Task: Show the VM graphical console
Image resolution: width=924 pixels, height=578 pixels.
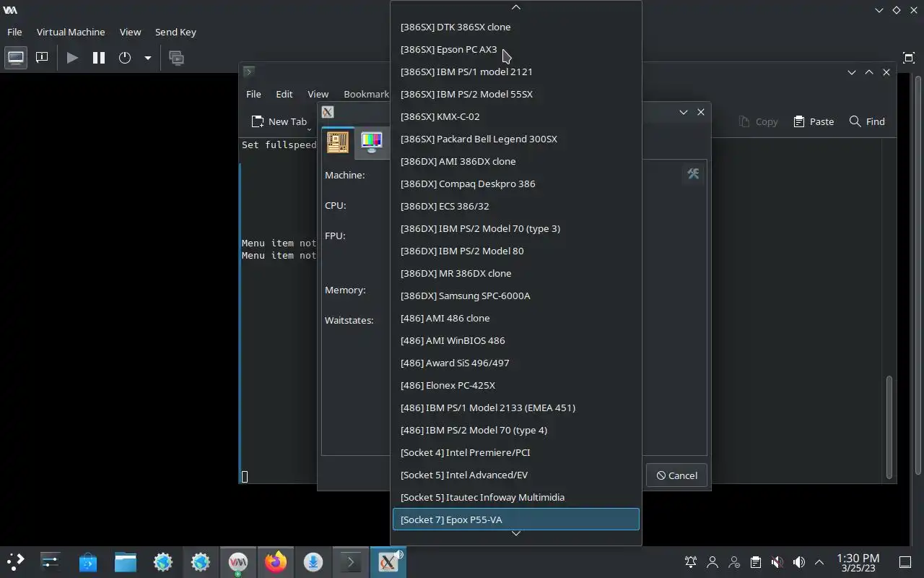Action: coord(15,58)
